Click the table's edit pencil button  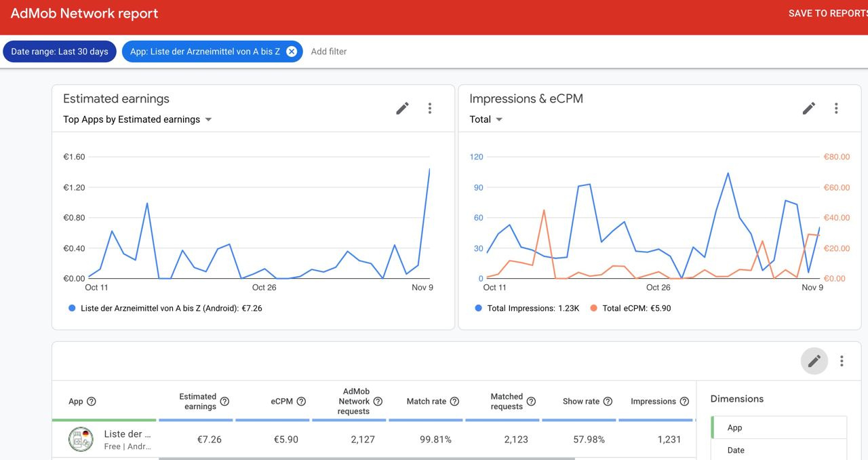click(814, 361)
